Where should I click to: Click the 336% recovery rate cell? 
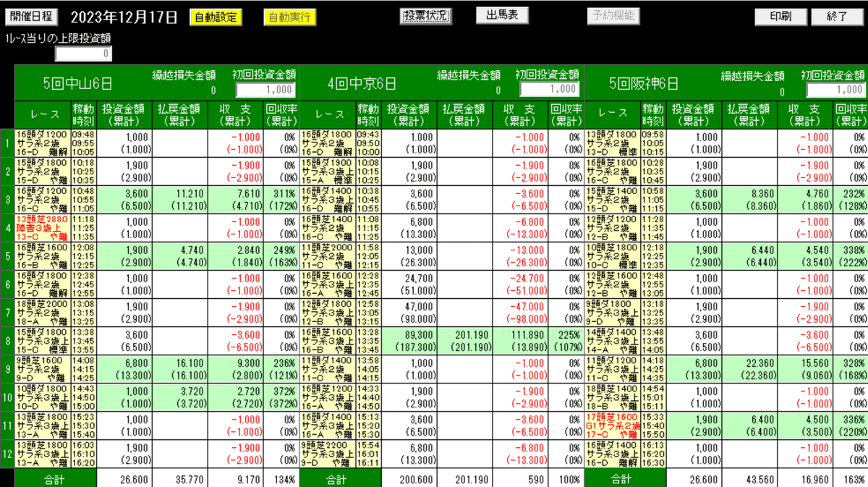[x=850, y=425]
